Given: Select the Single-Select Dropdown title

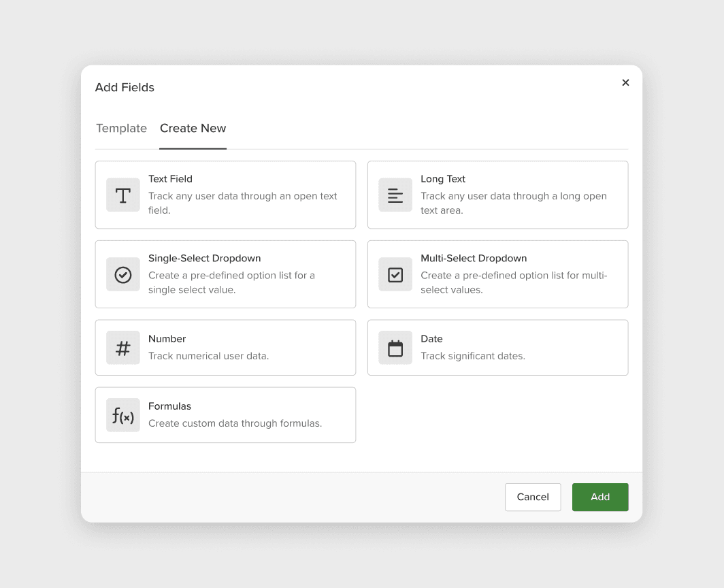Looking at the screenshot, I should coord(204,259).
